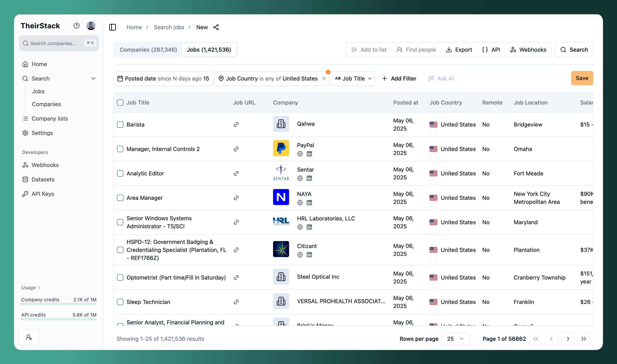Click the Export button
The height and width of the screenshot is (364, 617).
point(459,50)
